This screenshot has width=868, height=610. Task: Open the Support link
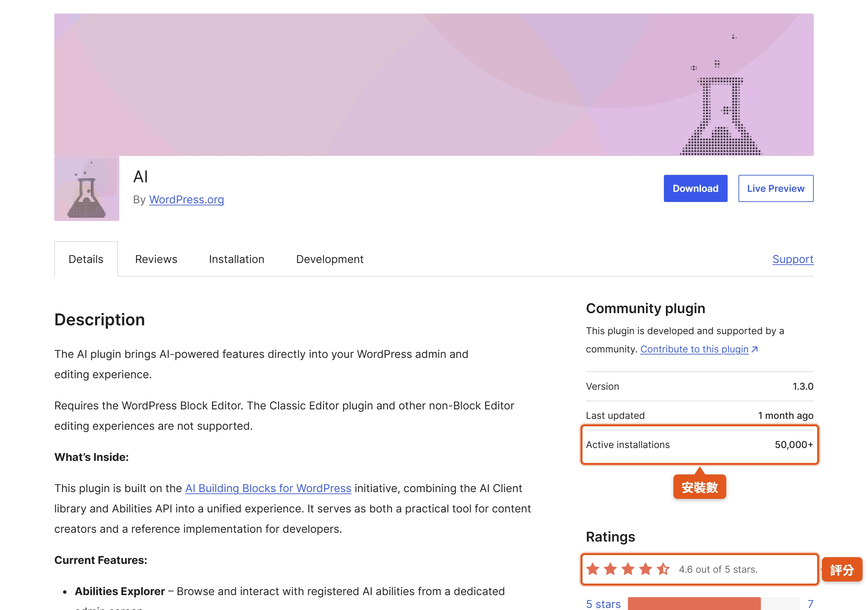tap(793, 259)
